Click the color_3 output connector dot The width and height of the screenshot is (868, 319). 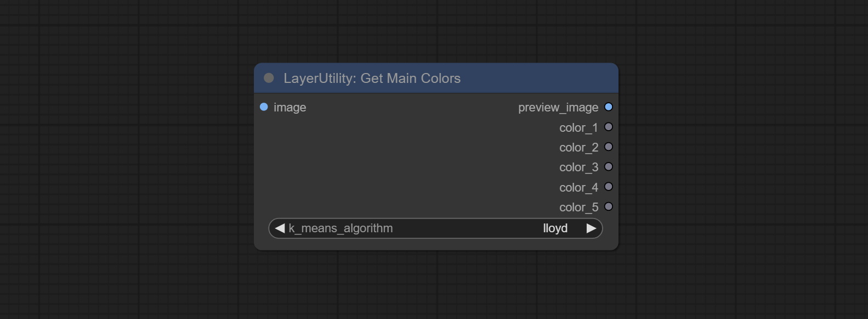[608, 167]
